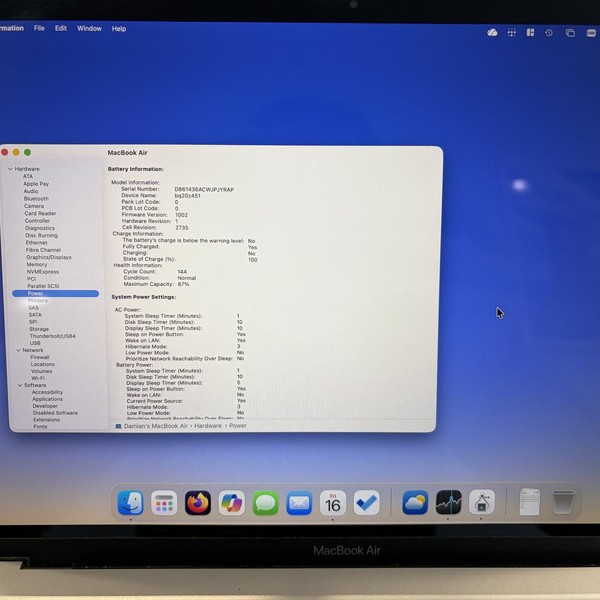Open Finder from the Dock

(130, 502)
